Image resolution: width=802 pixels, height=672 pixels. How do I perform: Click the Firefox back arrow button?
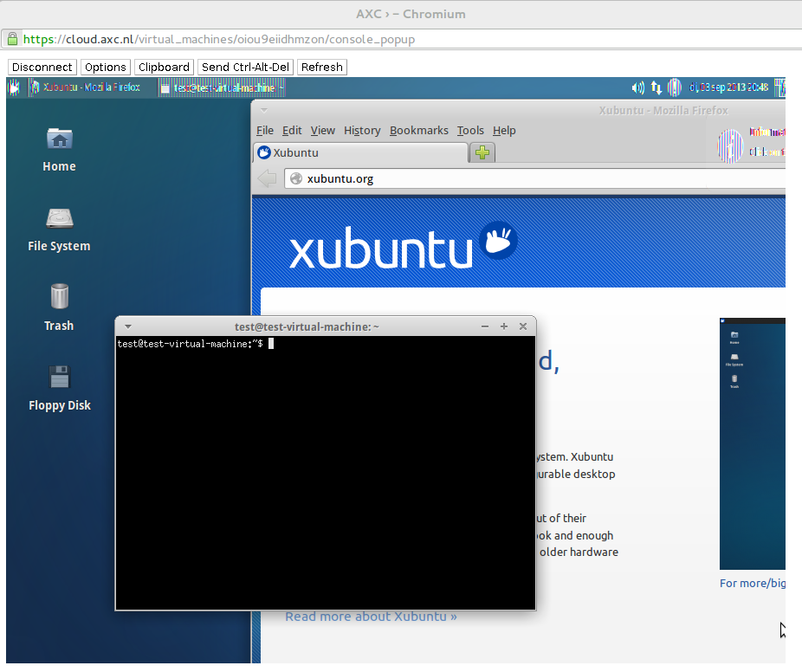pos(268,178)
